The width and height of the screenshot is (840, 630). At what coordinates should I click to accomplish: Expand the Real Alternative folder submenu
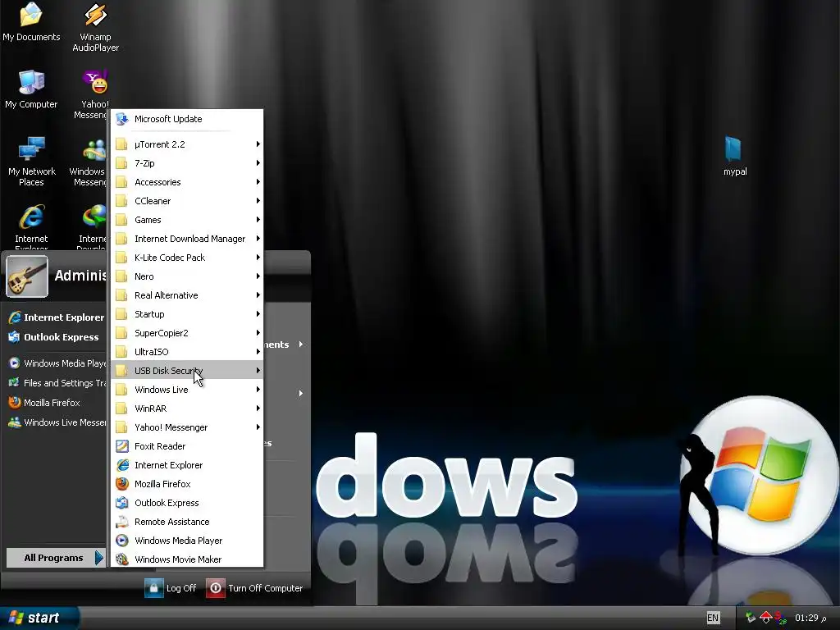[187, 295]
